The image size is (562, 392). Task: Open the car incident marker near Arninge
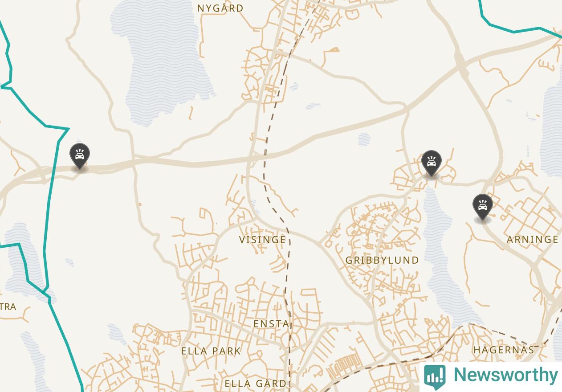(483, 207)
